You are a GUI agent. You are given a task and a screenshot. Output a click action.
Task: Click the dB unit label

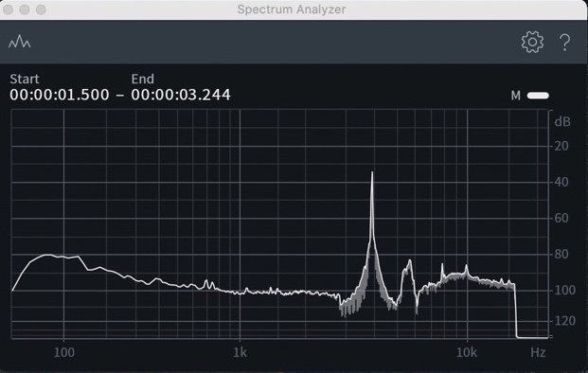(x=562, y=122)
